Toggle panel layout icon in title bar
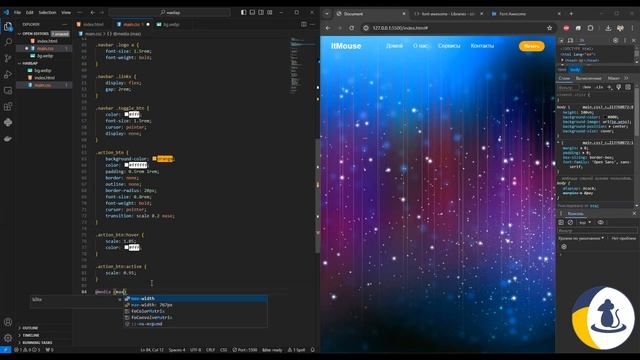The height and width of the screenshot is (360, 640). coord(252,13)
